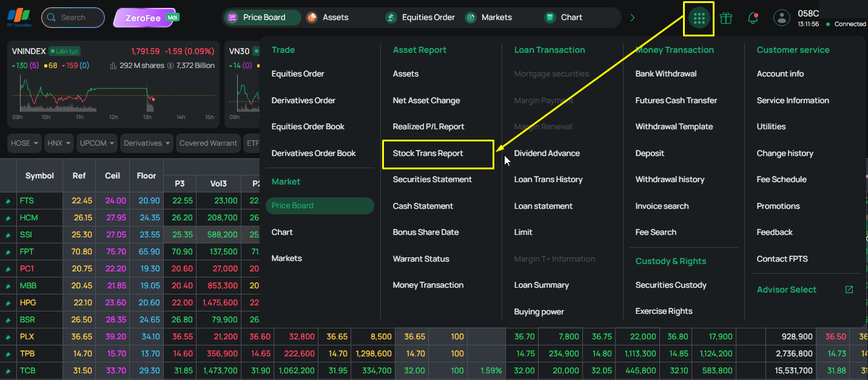Open Warrant Status menu item

[x=421, y=259]
